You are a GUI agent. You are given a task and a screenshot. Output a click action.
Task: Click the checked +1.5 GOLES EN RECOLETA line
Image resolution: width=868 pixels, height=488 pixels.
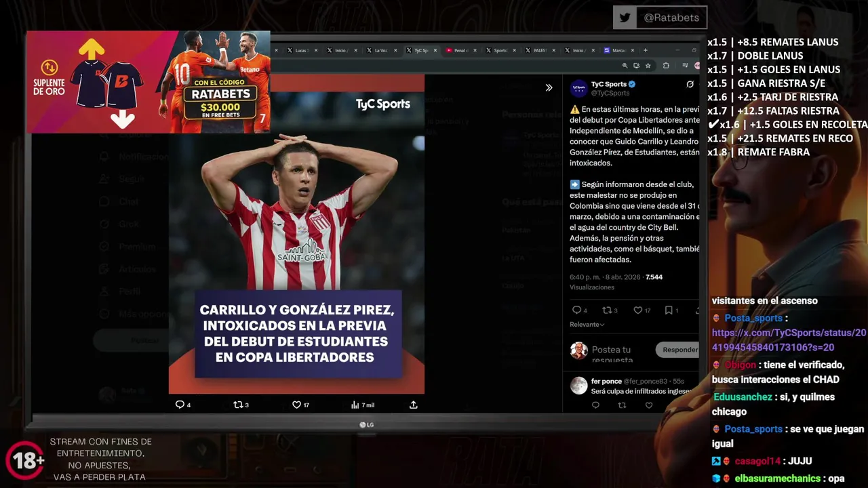(787, 125)
